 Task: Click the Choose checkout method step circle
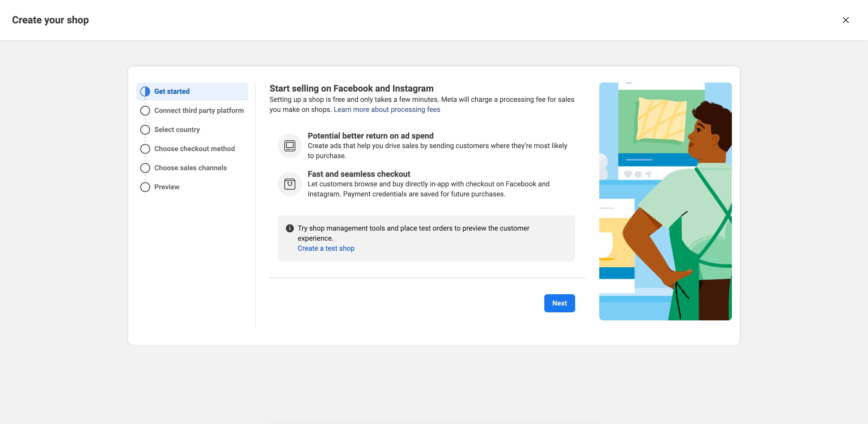(x=145, y=149)
